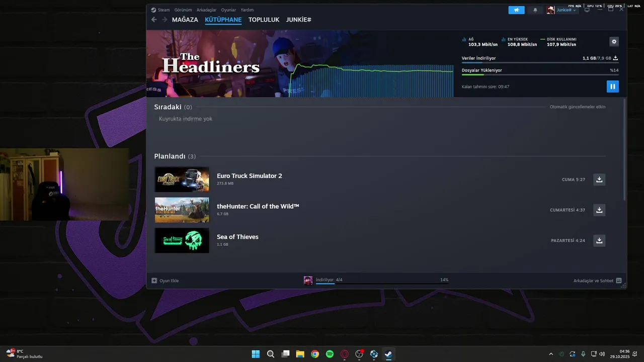Open Euro Truck Simulator 2 thumbnail

tap(182, 179)
